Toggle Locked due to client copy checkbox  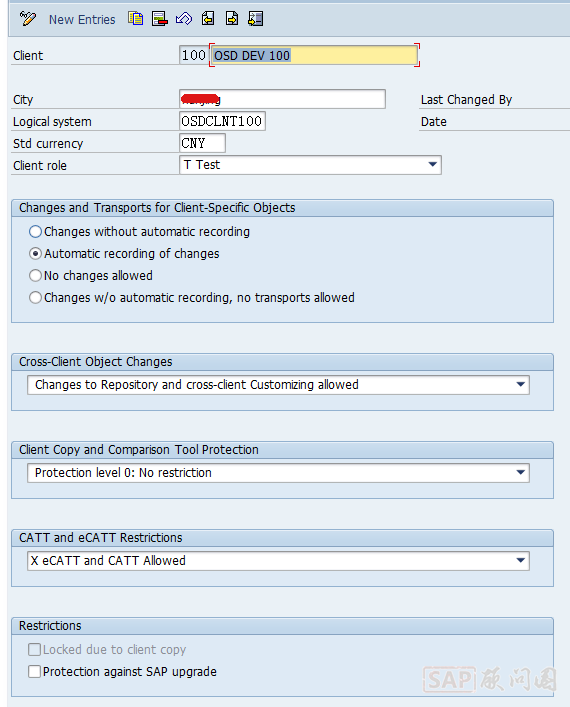pos(34,649)
